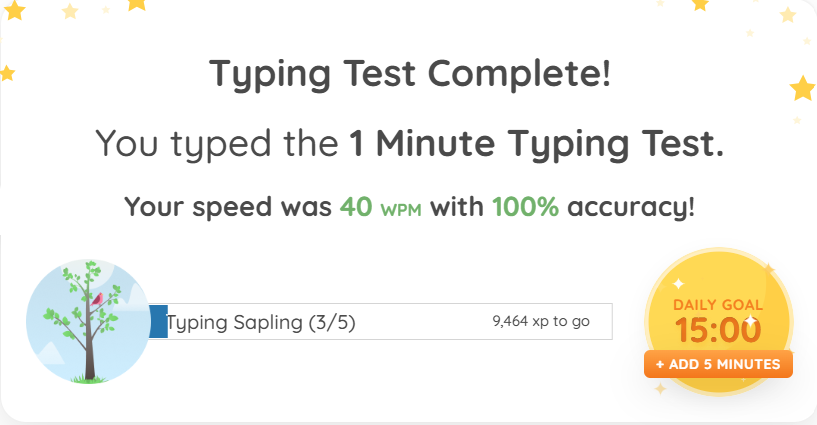Click the small gold star on left edge

point(7,72)
